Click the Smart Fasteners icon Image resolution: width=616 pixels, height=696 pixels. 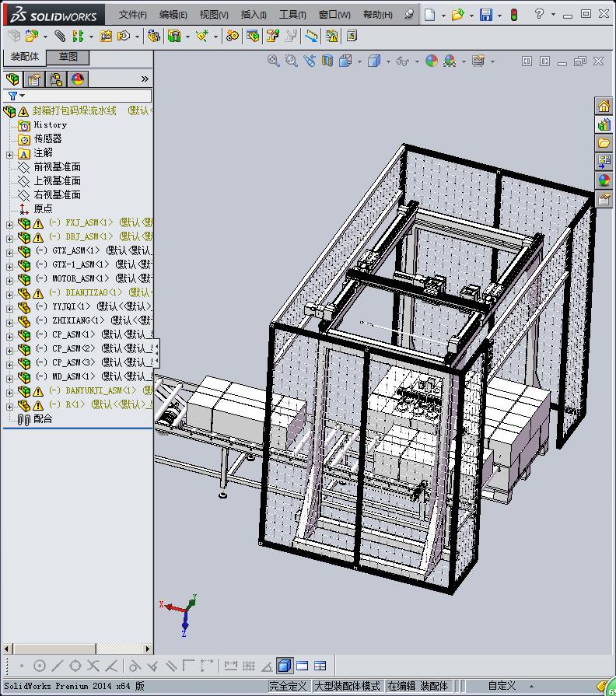point(106,36)
